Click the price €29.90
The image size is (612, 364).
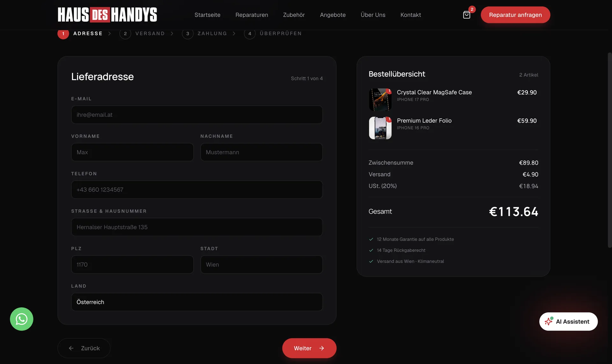coord(527,92)
